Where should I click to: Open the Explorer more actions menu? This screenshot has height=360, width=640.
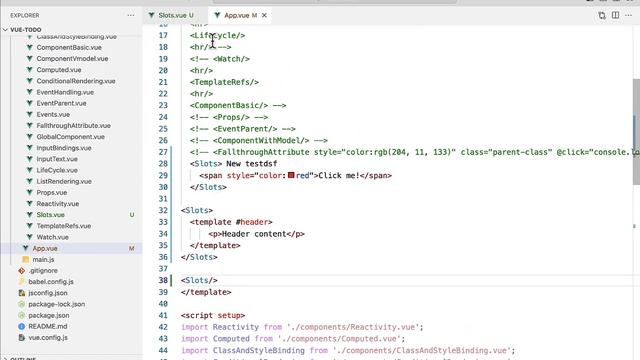tap(131, 16)
